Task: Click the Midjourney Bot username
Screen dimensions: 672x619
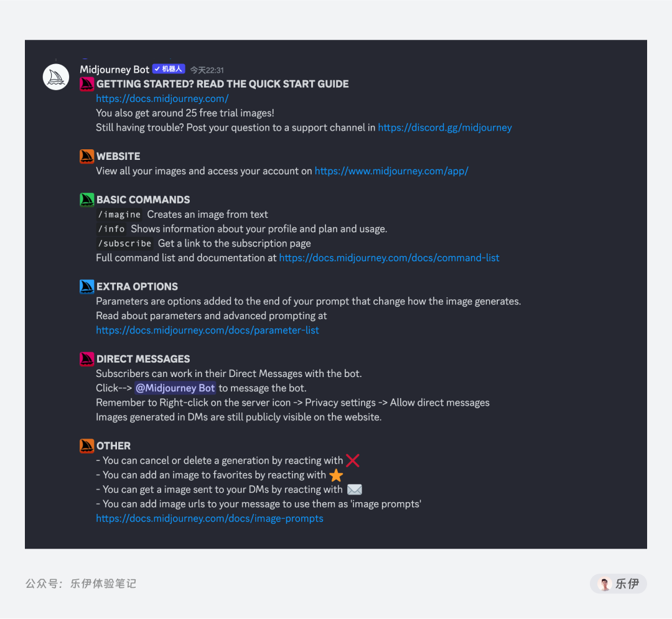Action: tap(114, 70)
